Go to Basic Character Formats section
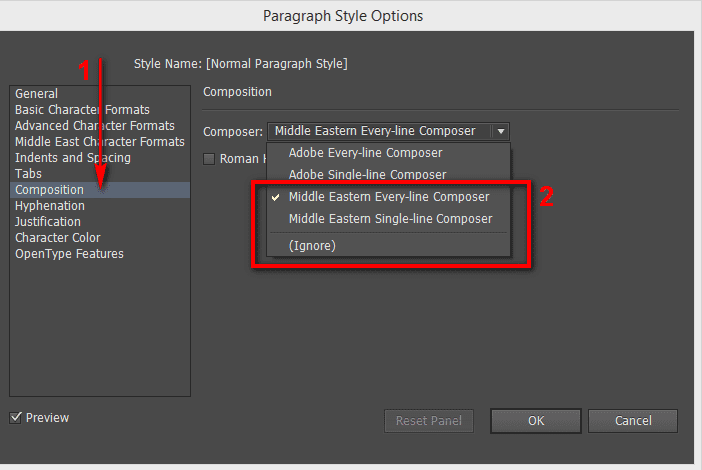 82,110
